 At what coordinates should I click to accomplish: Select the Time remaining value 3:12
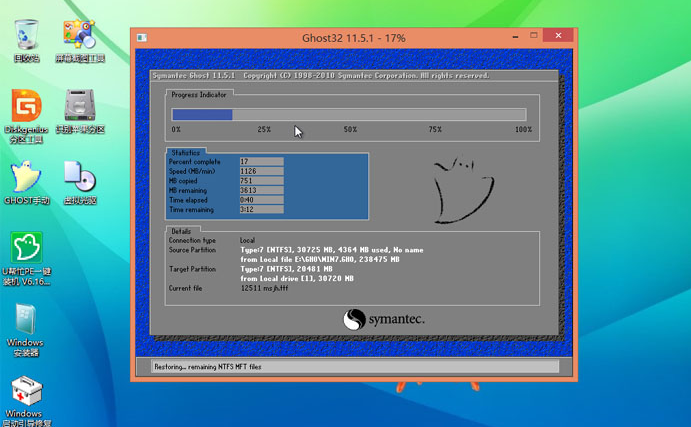[x=261, y=210]
